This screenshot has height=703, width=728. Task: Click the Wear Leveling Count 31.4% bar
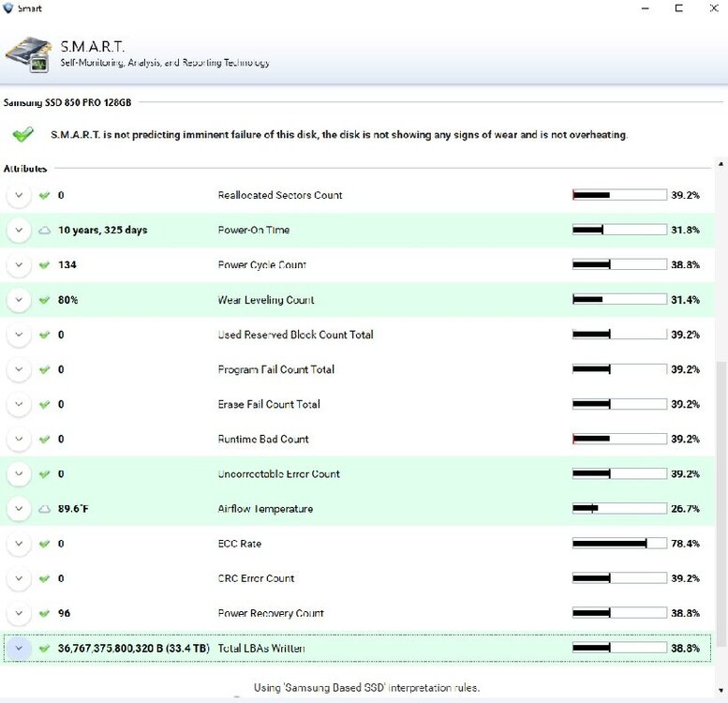(x=619, y=300)
